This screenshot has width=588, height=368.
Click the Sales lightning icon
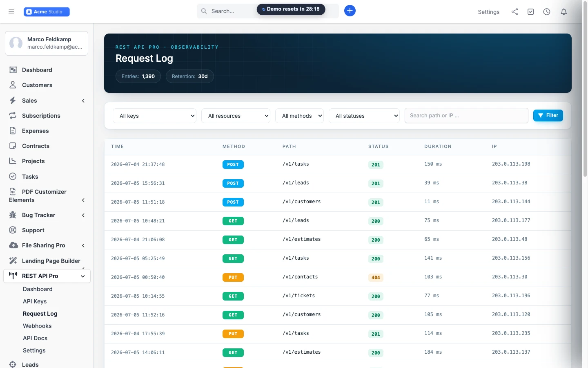point(13,101)
